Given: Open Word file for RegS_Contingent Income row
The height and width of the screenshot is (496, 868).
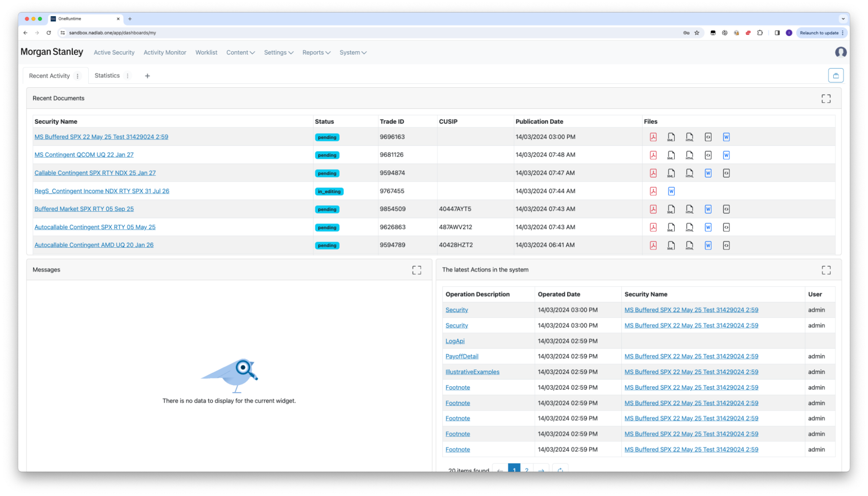Looking at the screenshot, I should click(x=671, y=191).
